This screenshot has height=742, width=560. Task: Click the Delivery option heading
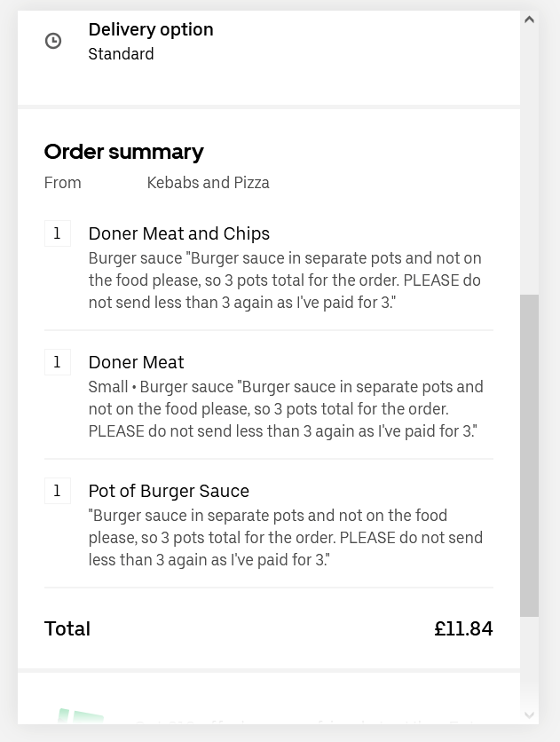[151, 29]
